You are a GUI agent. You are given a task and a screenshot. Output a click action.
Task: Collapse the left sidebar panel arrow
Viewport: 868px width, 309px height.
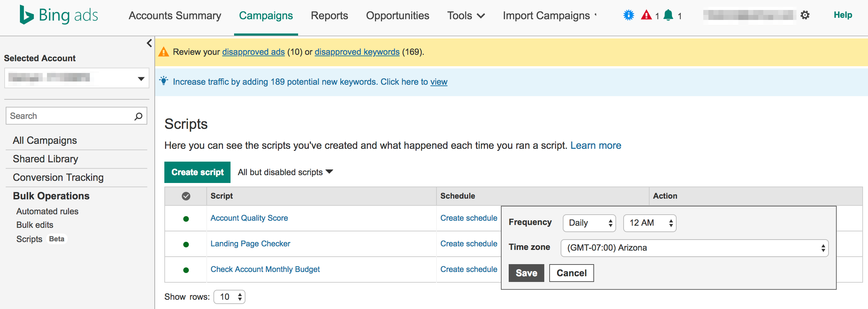click(149, 43)
